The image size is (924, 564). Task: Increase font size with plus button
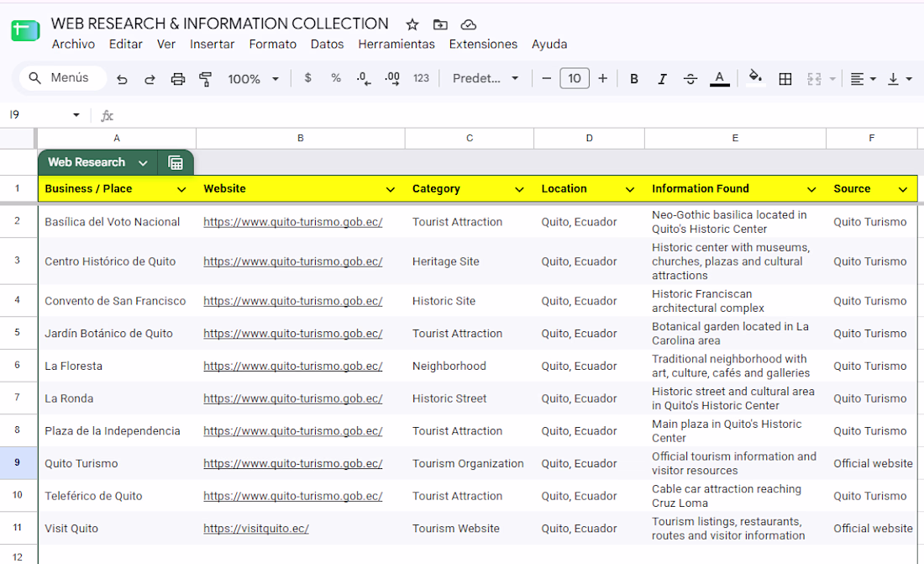pyautogui.click(x=602, y=78)
